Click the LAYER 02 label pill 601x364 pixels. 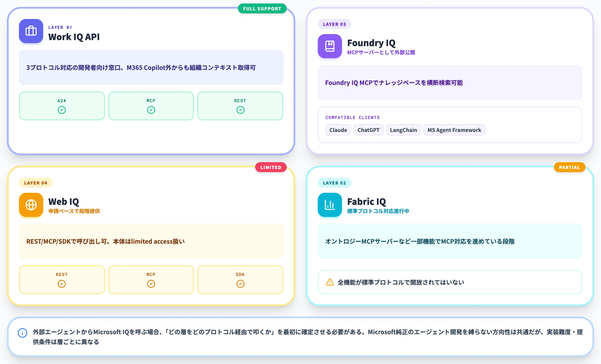pyautogui.click(x=334, y=183)
